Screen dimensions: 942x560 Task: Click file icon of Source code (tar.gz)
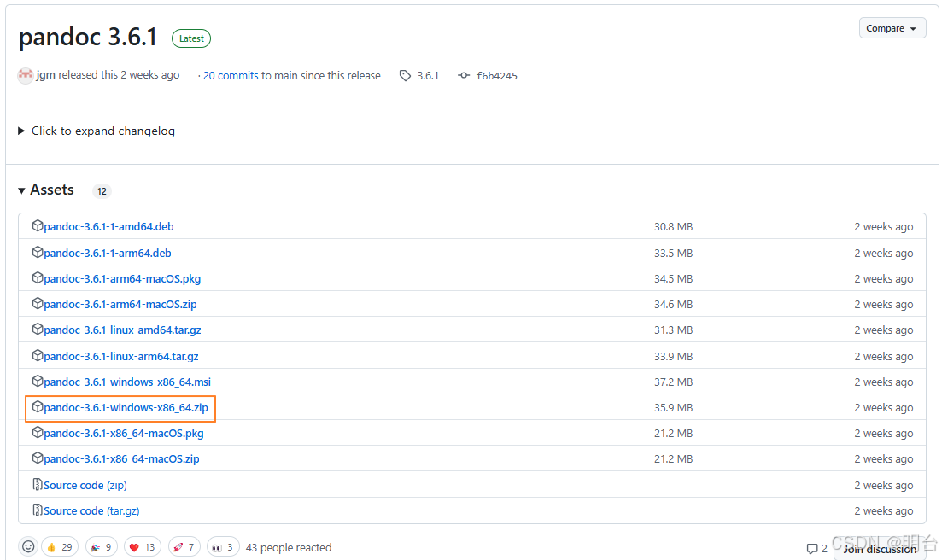click(x=38, y=510)
